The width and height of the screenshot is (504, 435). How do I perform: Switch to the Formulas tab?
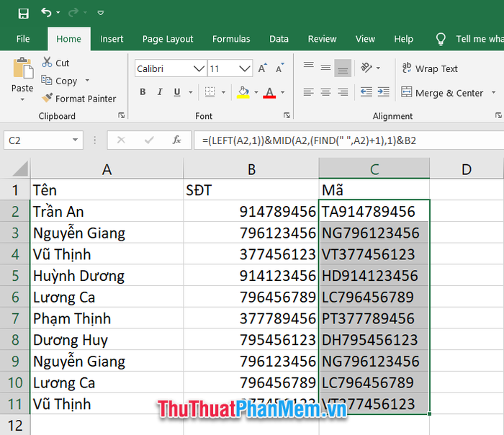[x=231, y=39]
